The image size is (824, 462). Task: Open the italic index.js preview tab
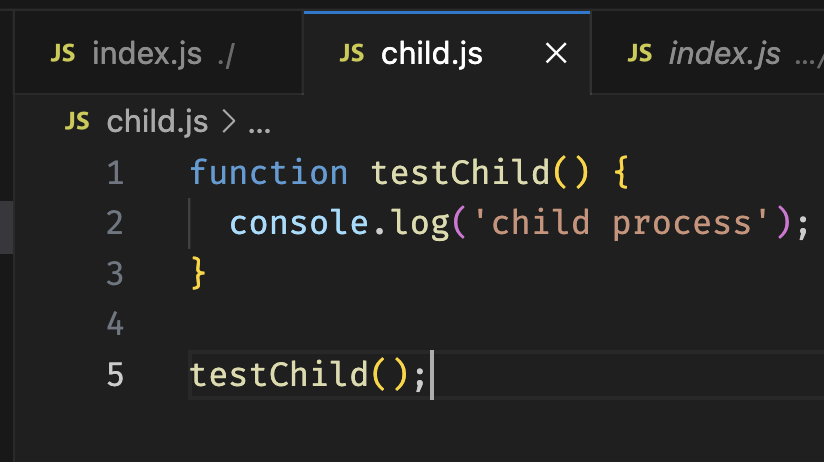tap(723, 54)
